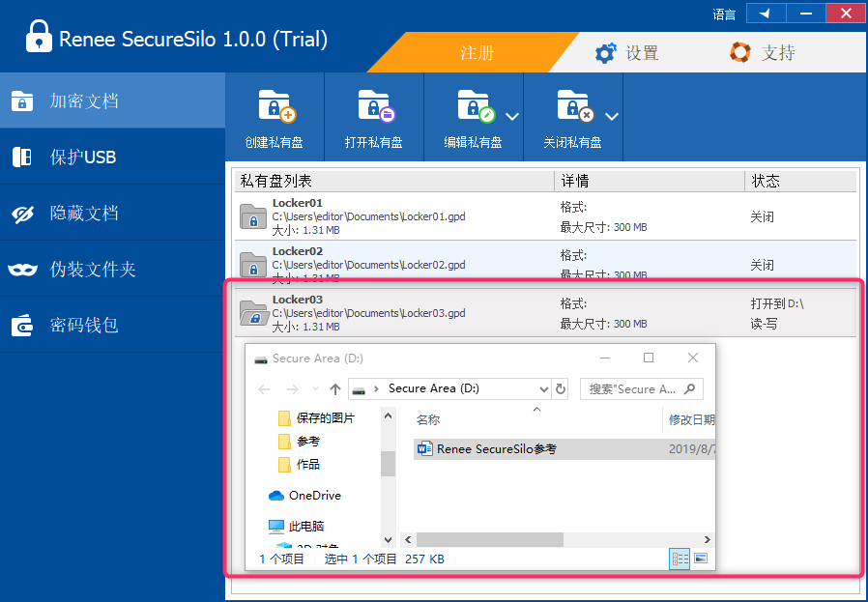Screen dimensions: 868x602
Task: Click the 关闭 status of Locker01
Action: (x=763, y=216)
